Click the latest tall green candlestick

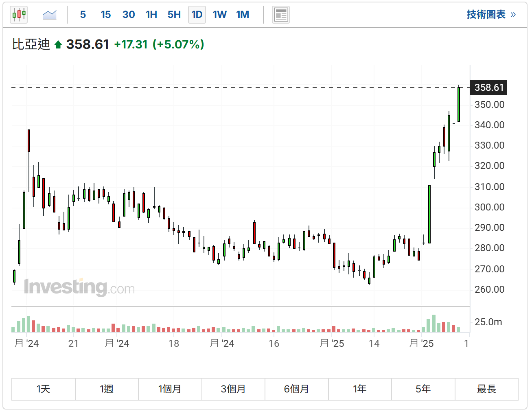[x=459, y=105]
